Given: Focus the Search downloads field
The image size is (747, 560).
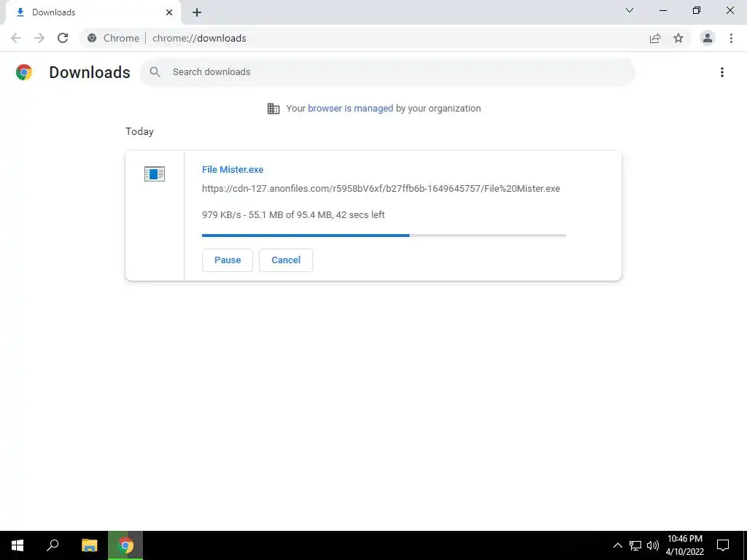Looking at the screenshot, I should [387, 72].
